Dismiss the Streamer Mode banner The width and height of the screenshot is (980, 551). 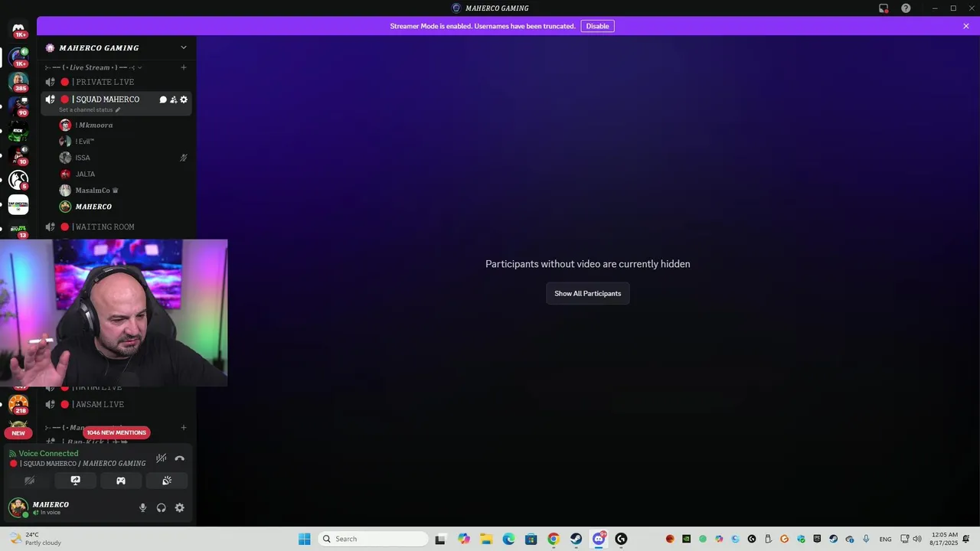[x=966, y=26]
